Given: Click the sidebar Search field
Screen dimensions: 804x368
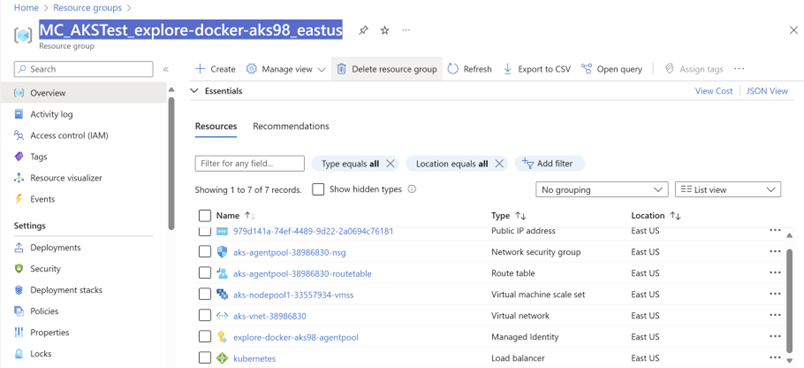Looking at the screenshot, I should [84, 69].
